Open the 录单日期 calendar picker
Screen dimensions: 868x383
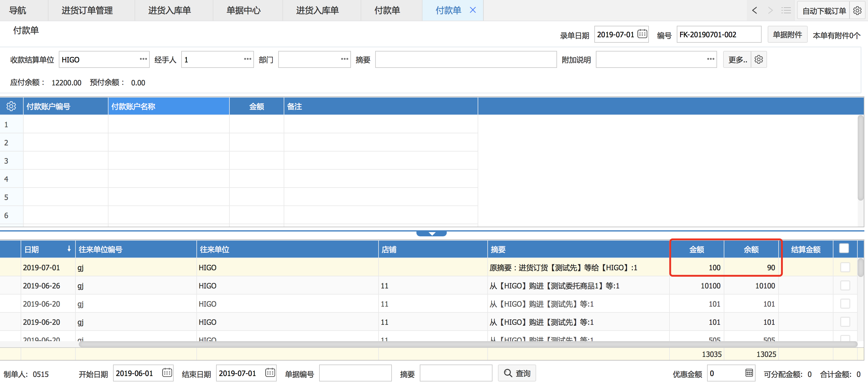(x=642, y=34)
